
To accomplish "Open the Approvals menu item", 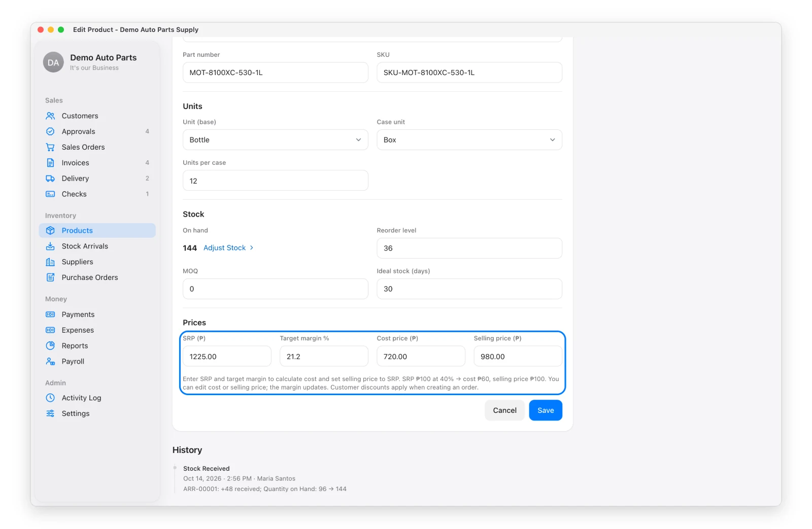I will [x=97, y=131].
